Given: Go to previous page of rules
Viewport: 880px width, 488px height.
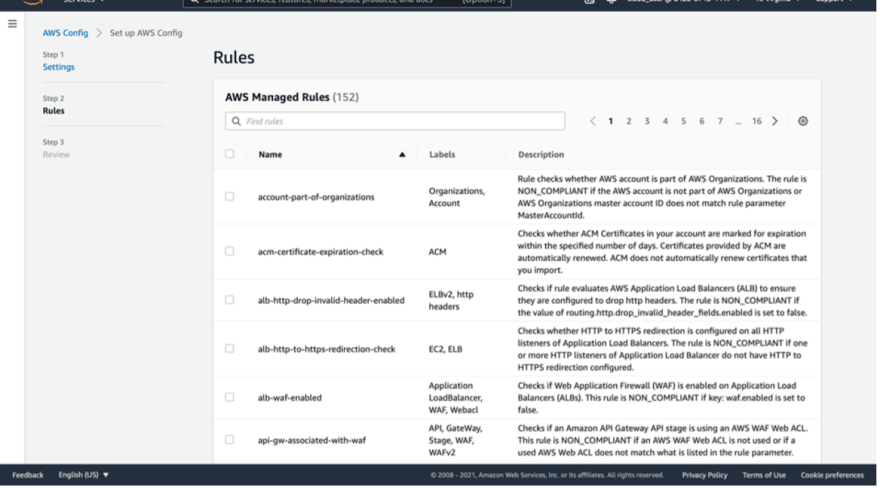Looking at the screenshot, I should (593, 121).
